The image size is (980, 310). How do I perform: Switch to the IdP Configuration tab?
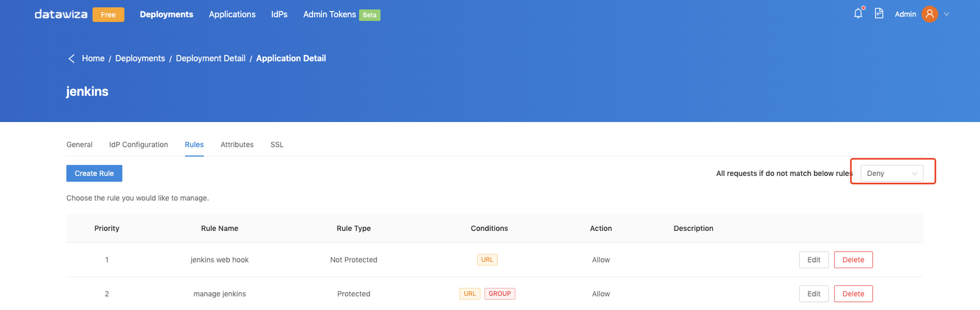pos(138,144)
